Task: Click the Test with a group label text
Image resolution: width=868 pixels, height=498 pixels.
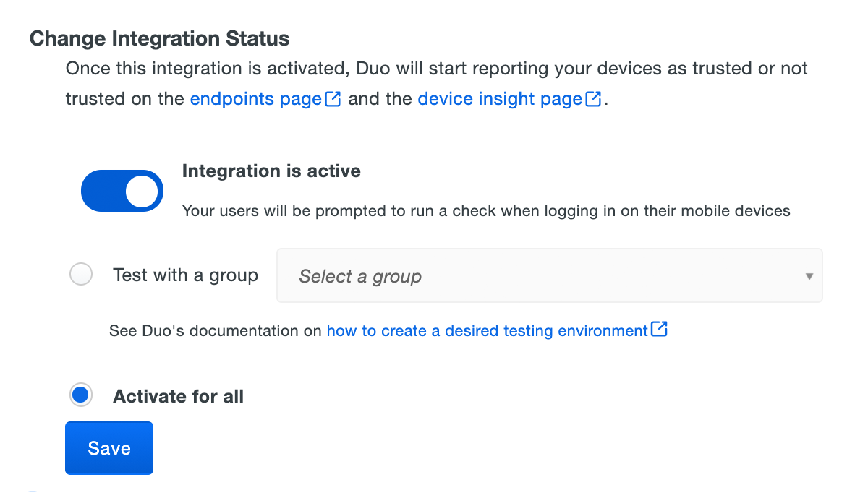Action: (185, 275)
